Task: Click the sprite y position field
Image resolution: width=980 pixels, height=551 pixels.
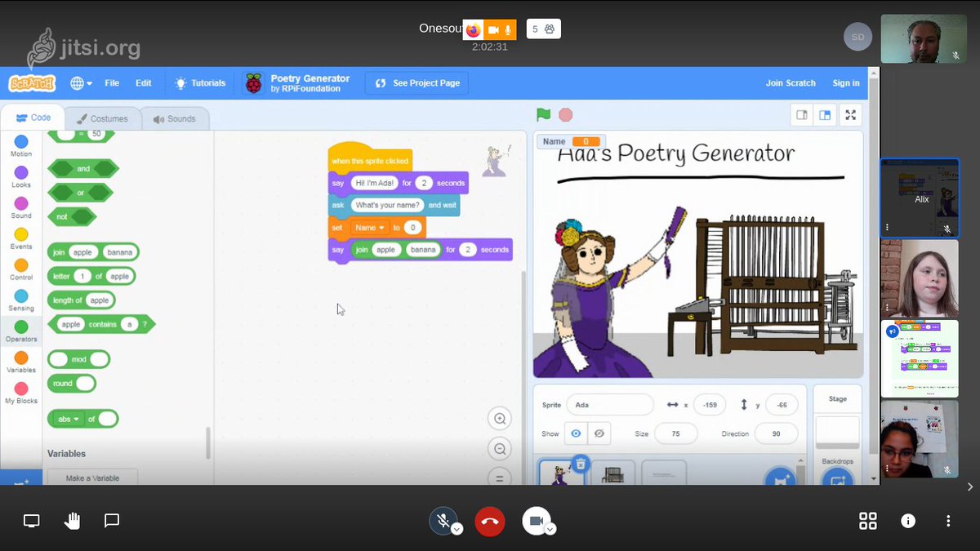Action: click(782, 405)
